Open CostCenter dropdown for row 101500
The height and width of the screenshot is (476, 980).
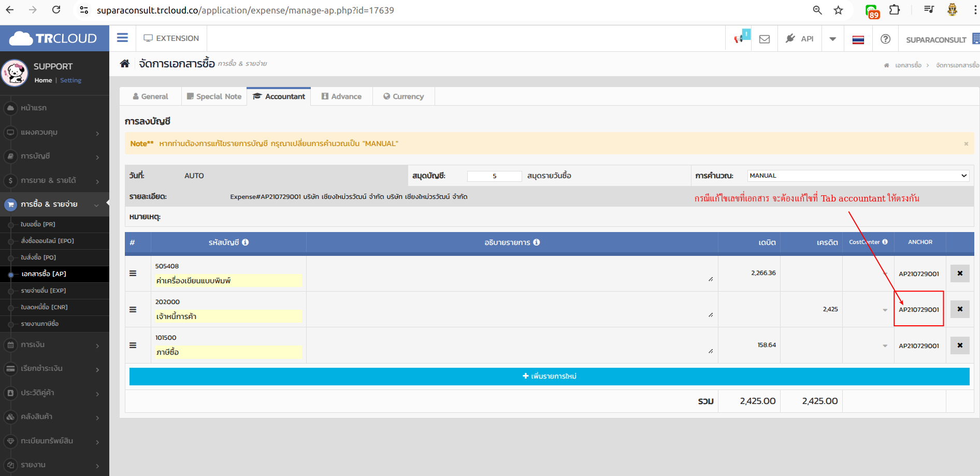pyautogui.click(x=885, y=345)
